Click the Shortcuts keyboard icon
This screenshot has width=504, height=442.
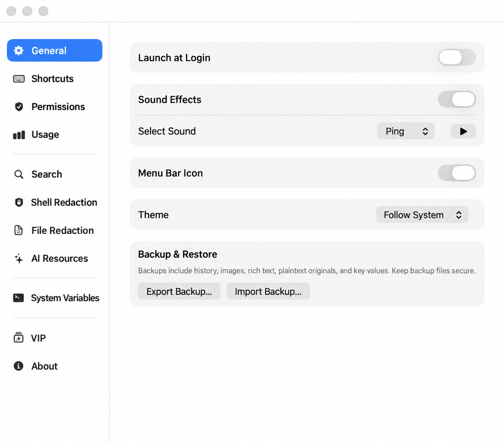click(19, 79)
